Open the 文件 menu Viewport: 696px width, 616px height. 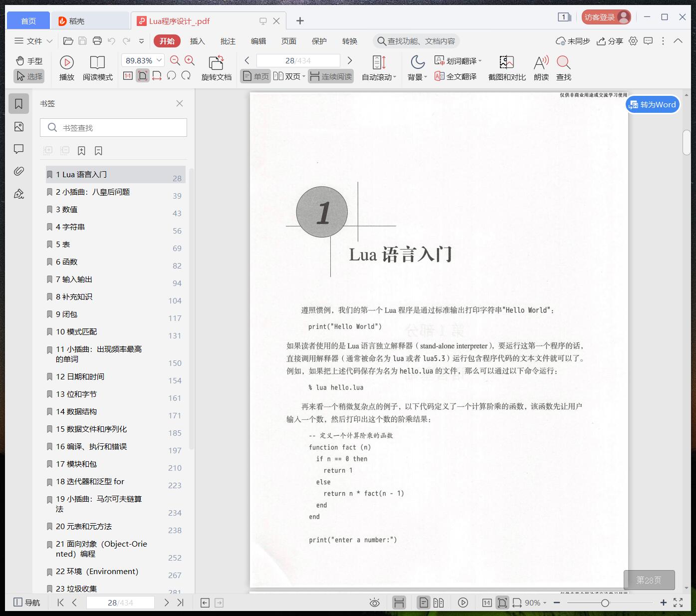click(29, 41)
